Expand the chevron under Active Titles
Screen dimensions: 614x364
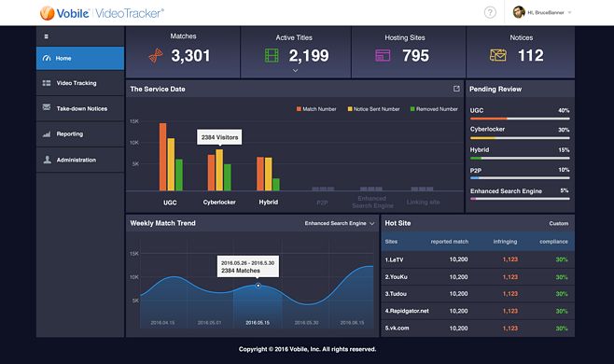295,71
